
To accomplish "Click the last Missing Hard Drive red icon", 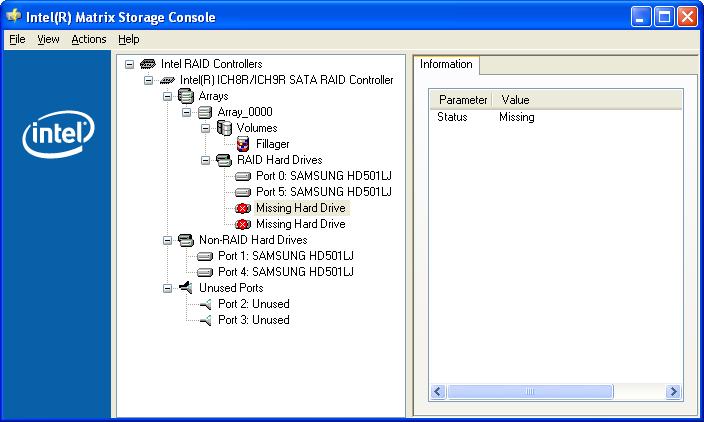I will 243,224.
